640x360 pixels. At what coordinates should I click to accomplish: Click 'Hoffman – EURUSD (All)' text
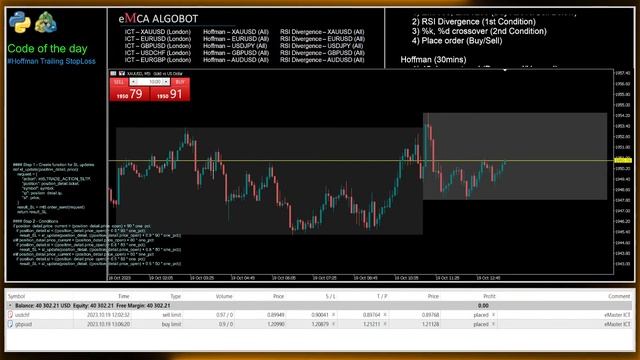pos(236,39)
